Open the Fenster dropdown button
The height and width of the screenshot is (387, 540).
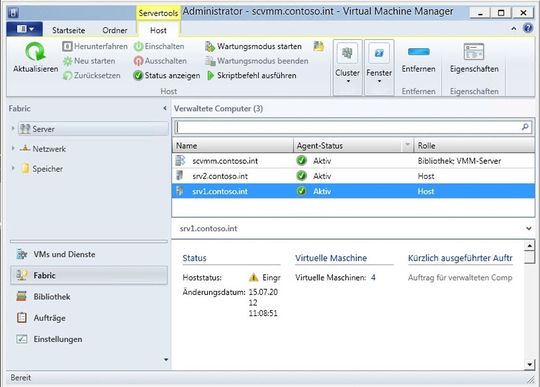pyautogui.click(x=379, y=67)
